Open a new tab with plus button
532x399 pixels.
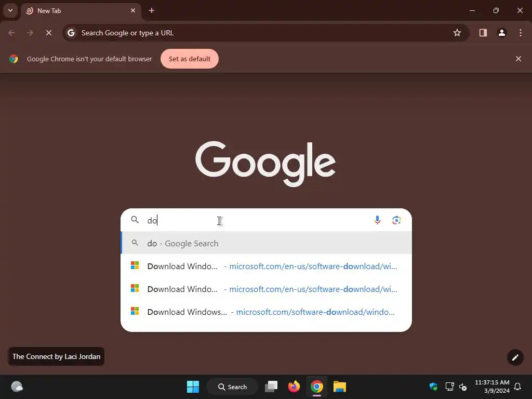[152, 10]
